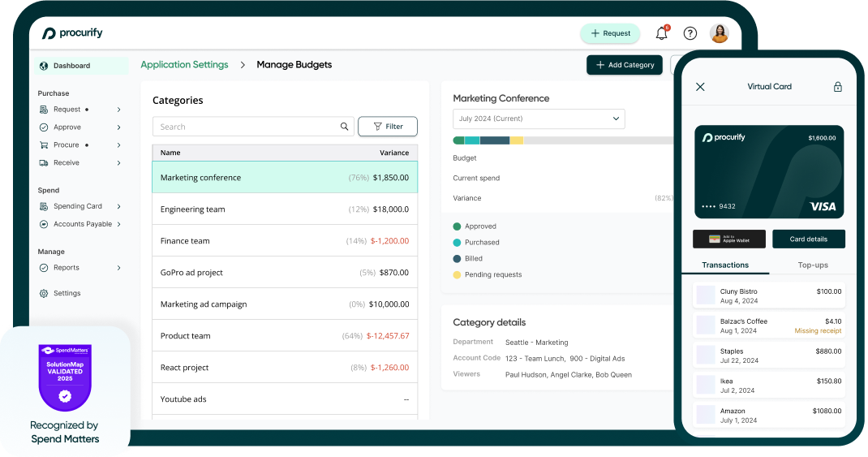Click the Settings gear in sidebar
868x457 pixels.
click(44, 293)
